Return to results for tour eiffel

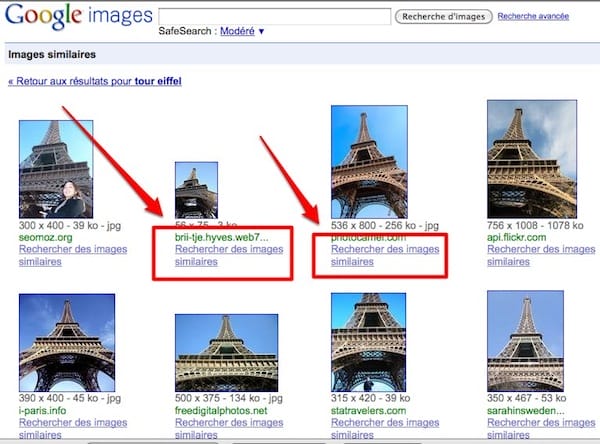[x=95, y=81]
